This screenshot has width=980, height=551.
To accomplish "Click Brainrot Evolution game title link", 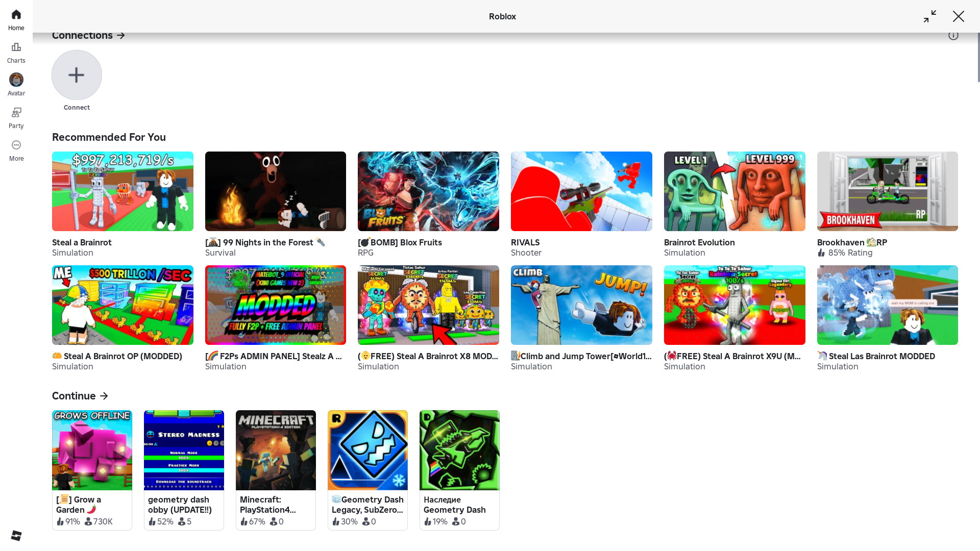I will [x=699, y=242].
